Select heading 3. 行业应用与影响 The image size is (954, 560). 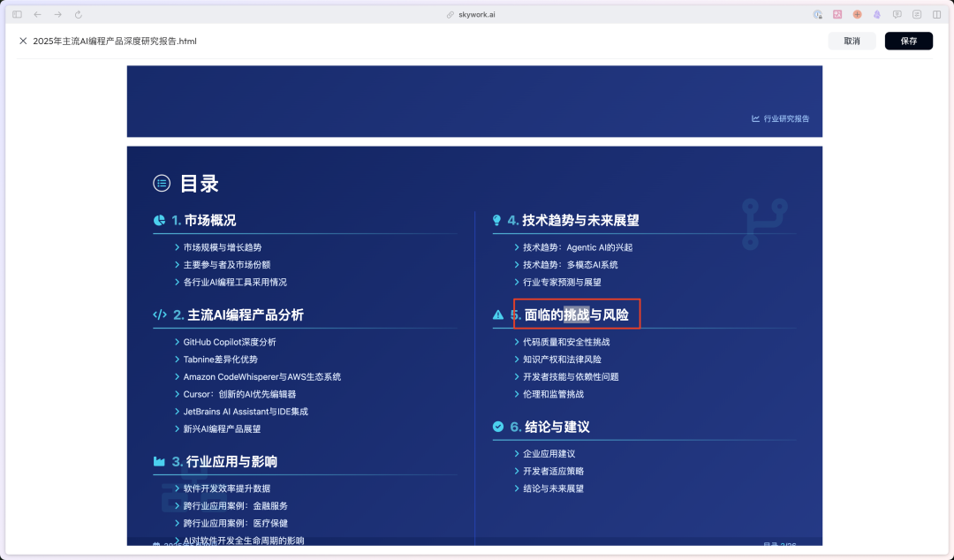click(x=224, y=461)
